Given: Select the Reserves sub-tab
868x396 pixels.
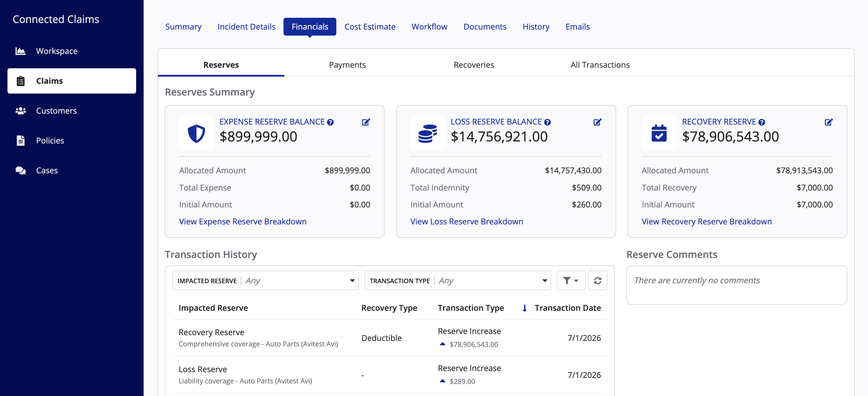Looking at the screenshot, I should click(221, 65).
